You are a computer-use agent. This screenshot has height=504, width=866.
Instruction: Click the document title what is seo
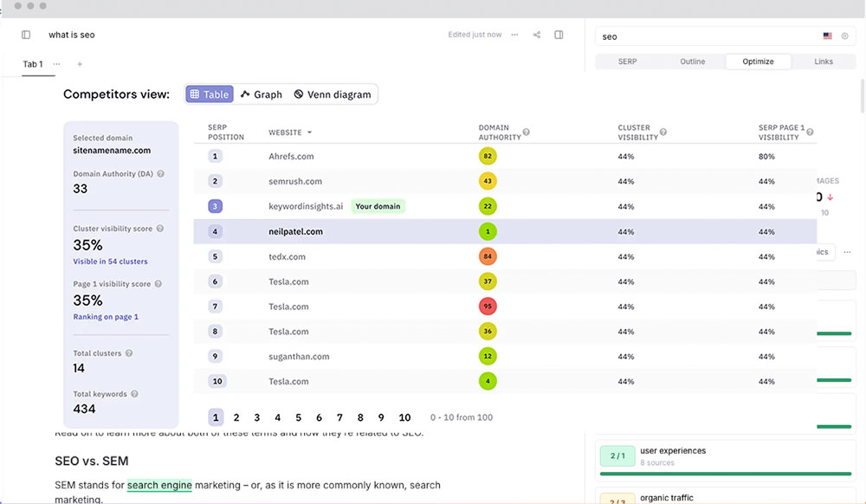(x=72, y=35)
